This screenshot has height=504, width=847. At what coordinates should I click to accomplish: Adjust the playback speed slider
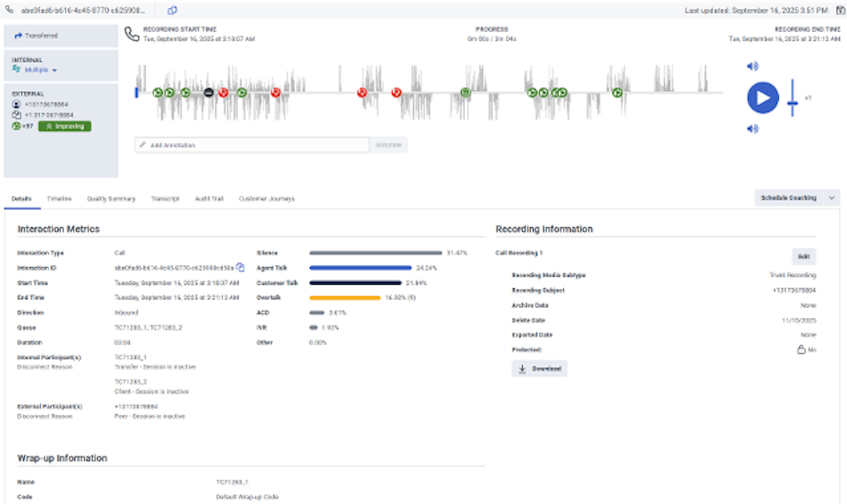[792, 104]
